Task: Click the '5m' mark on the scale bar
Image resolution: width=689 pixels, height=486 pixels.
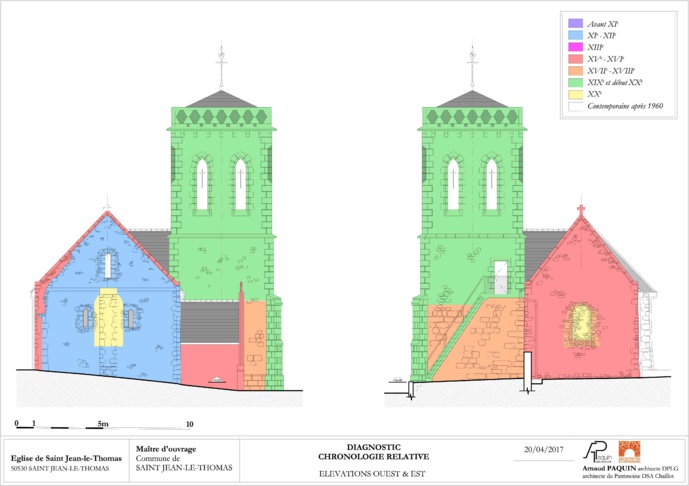Action: (x=102, y=424)
